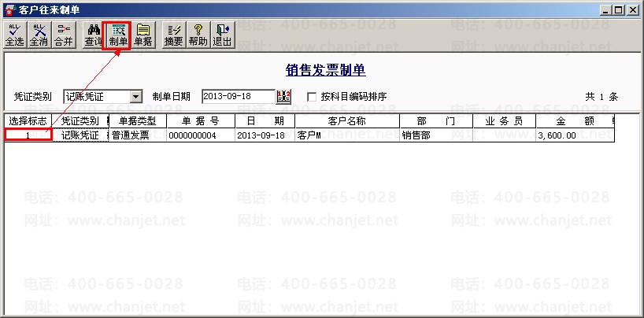
Task: Click the 销售发票制单 title link
Action: (x=326, y=70)
